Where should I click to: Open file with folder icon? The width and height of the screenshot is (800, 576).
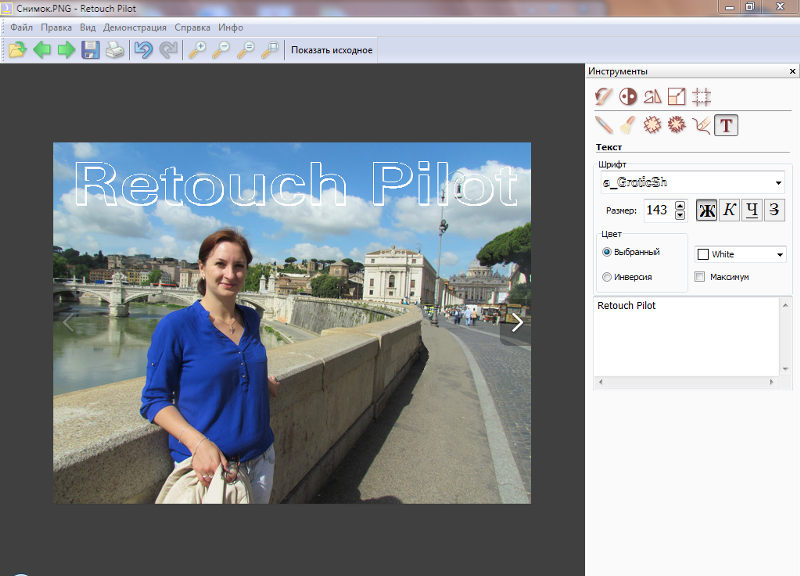tap(17, 50)
